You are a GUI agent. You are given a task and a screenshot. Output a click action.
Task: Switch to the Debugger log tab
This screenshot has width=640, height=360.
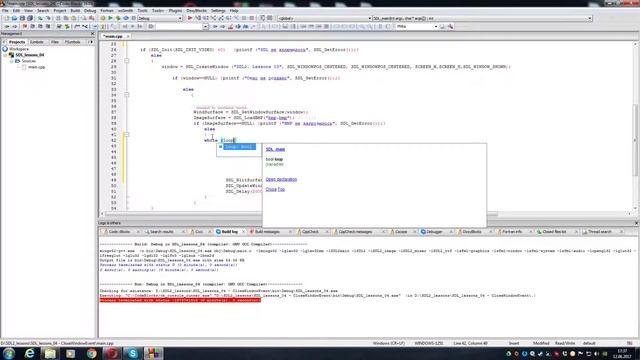click(434, 232)
